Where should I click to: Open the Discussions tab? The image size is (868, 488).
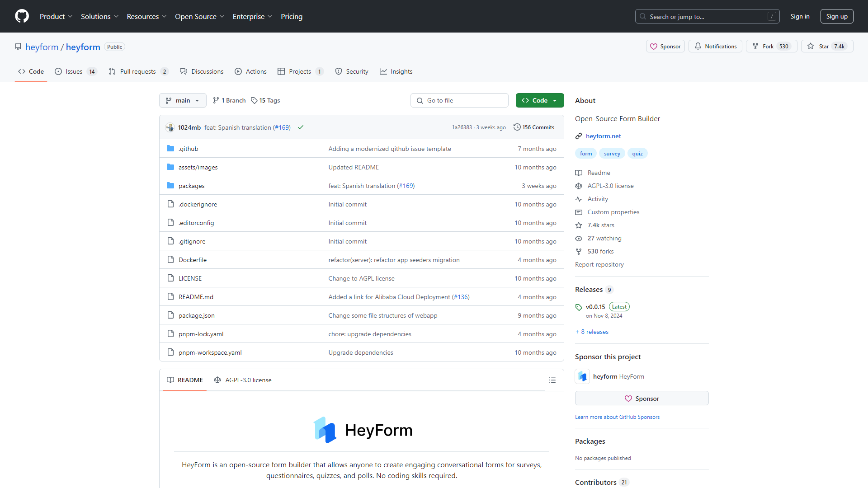coord(202,71)
